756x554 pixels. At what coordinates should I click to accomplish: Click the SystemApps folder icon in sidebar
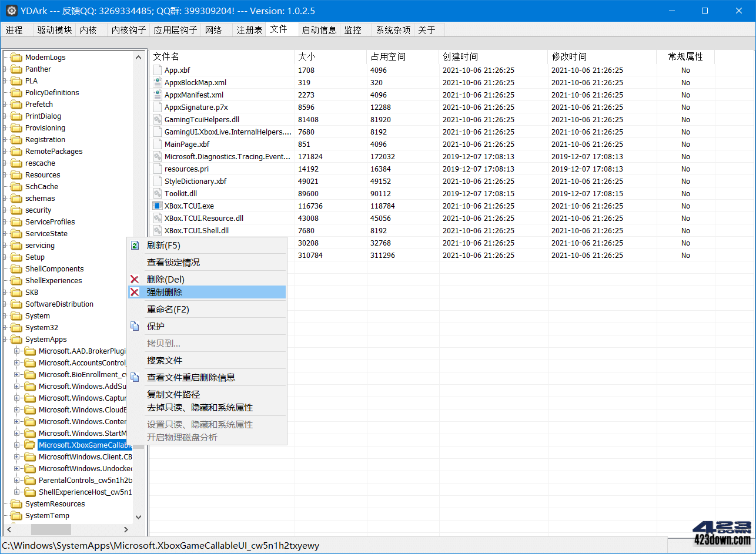(x=16, y=339)
